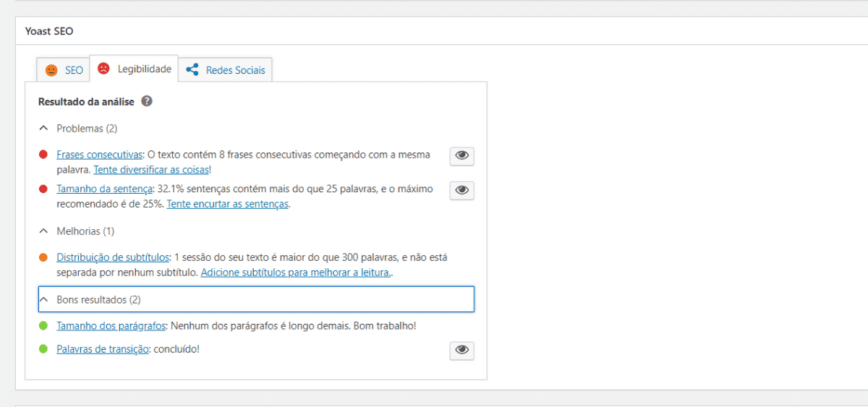Click red bullet beside Frases consecutivas
This screenshot has width=868, height=407.
43,155
